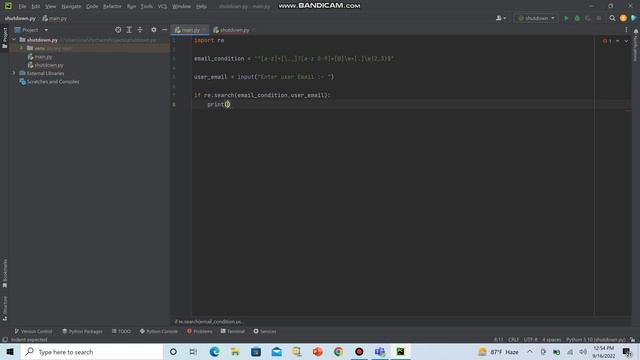Click the Windows search box
Image resolution: width=640 pixels, height=360 pixels.
pyautogui.click(x=92, y=352)
